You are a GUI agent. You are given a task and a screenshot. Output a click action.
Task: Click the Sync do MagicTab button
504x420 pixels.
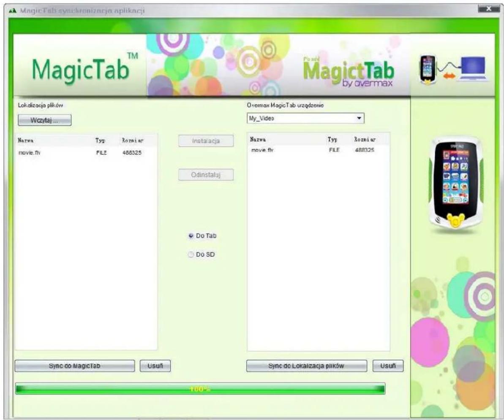tap(75, 366)
